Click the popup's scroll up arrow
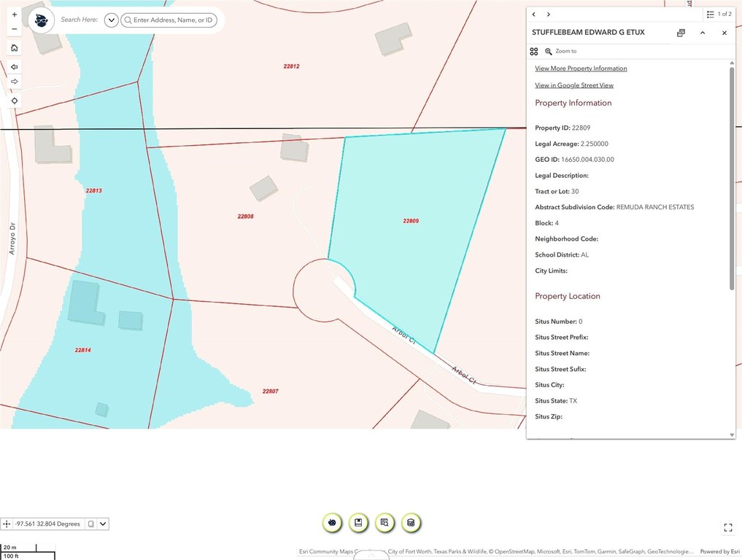The width and height of the screenshot is (742, 560). click(732, 63)
